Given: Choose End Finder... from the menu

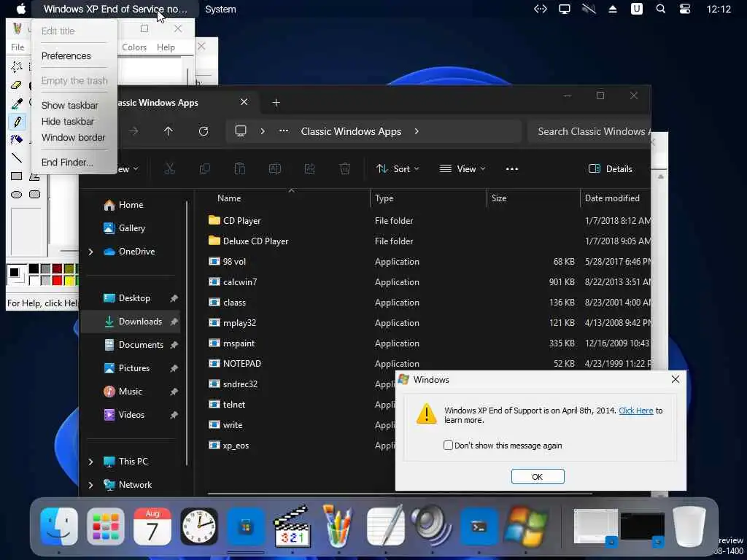Looking at the screenshot, I should (x=67, y=163).
